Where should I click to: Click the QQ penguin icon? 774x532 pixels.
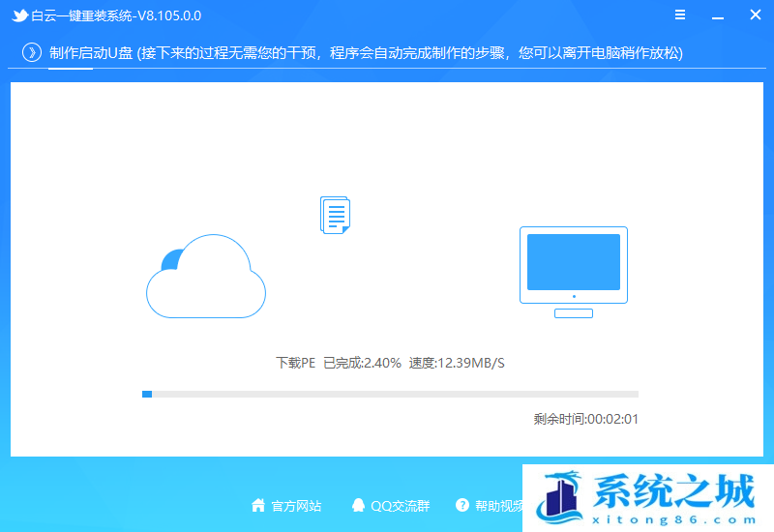click(x=358, y=505)
